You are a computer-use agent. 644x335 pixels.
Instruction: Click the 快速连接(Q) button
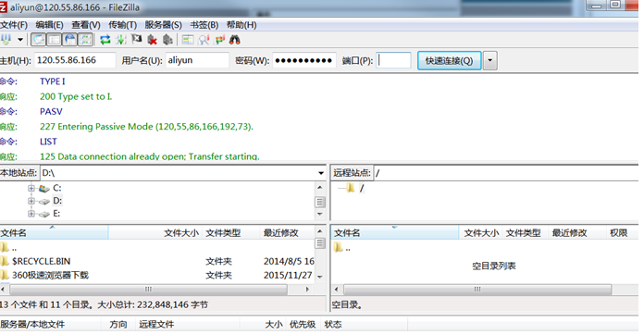(x=450, y=61)
